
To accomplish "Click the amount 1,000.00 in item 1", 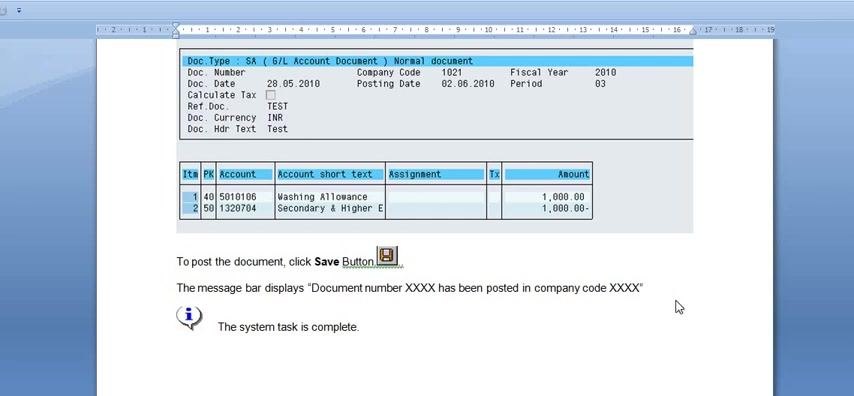I will tap(563, 197).
